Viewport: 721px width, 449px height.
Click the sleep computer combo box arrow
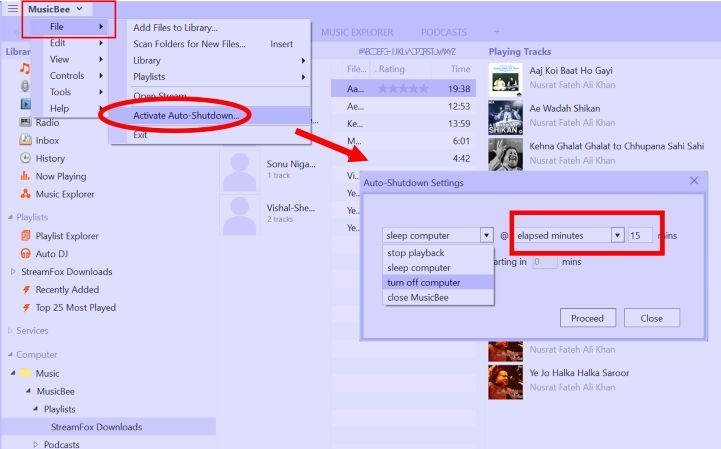(x=486, y=236)
